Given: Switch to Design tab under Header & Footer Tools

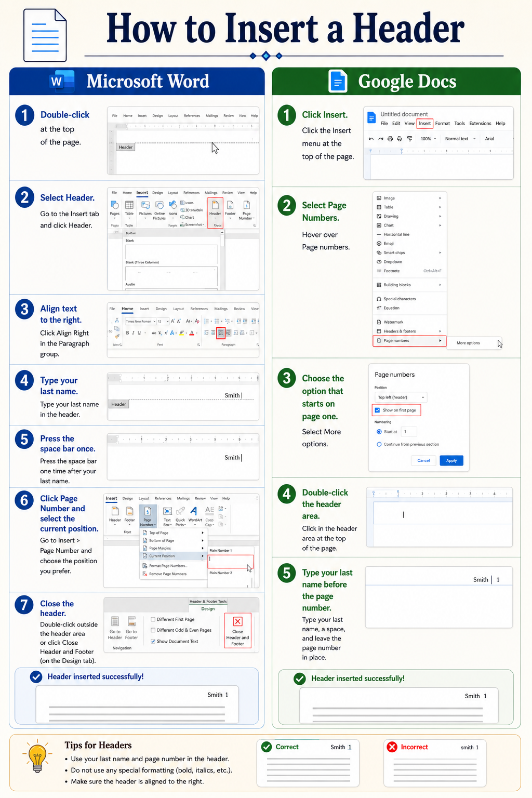Looking at the screenshot, I should [x=208, y=609].
